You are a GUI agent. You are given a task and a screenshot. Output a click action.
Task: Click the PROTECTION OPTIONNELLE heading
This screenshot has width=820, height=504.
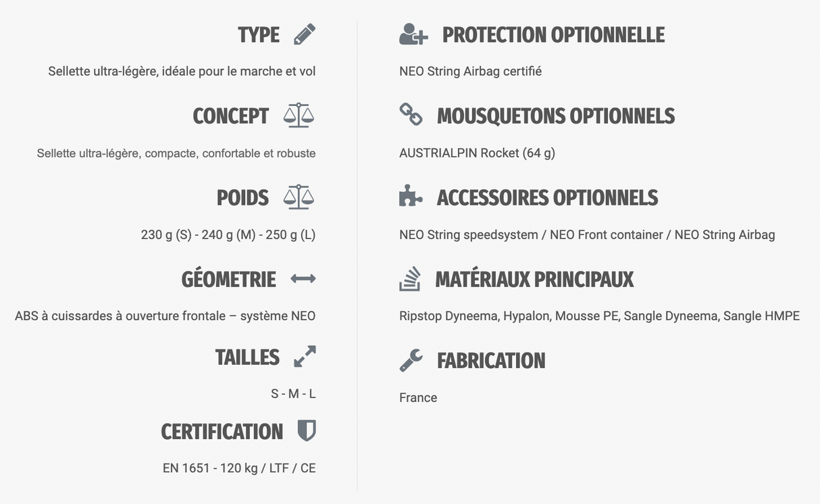pos(553,34)
